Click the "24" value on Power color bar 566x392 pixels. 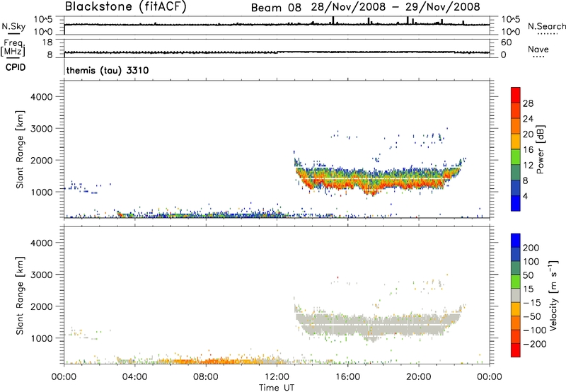528,119
